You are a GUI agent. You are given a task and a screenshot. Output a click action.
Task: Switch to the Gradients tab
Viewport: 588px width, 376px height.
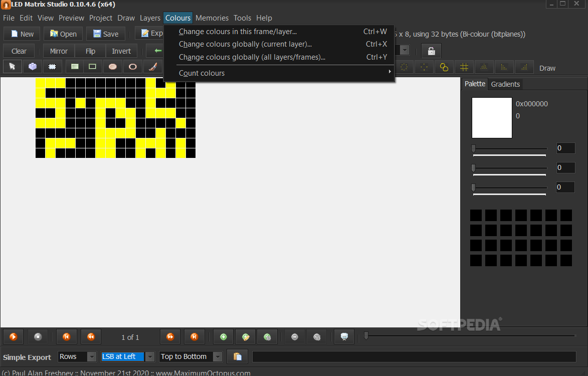[x=505, y=84]
